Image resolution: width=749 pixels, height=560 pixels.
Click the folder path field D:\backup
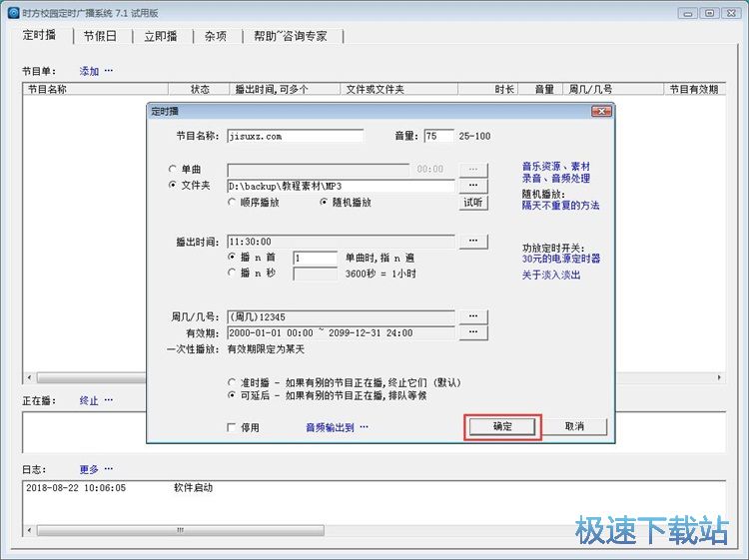(x=342, y=187)
